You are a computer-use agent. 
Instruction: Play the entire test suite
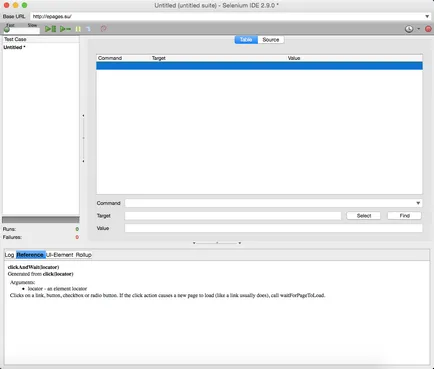[x=50, y=29]
